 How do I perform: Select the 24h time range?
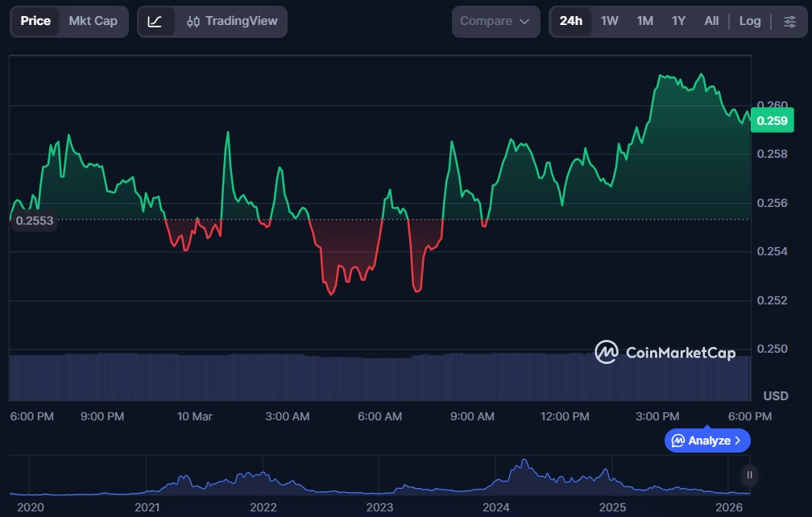click(570, 22)
